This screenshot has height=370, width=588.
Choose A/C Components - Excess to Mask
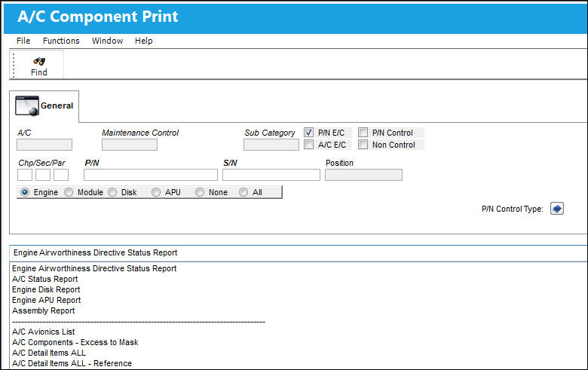pyautogui.click(x=75, y=342)
